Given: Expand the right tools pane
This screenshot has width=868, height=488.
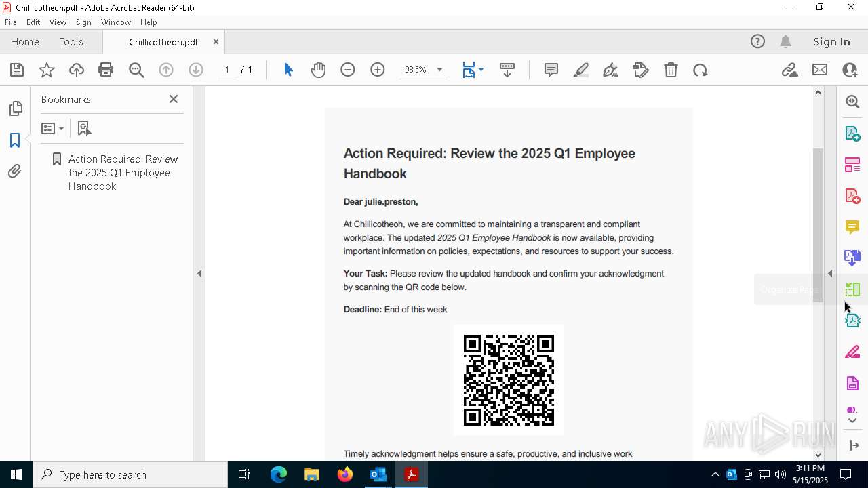Looking at the screenshot, I should pos(854,445).
